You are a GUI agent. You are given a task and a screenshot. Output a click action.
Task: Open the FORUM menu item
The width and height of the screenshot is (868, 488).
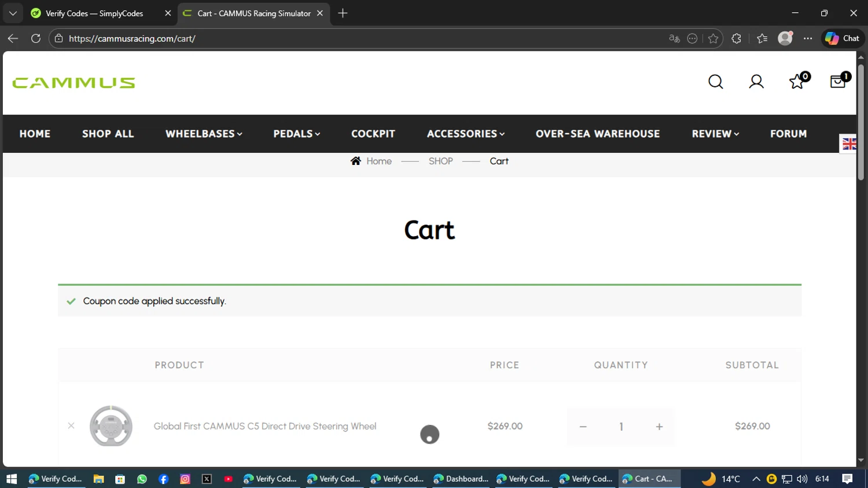[x=788, y=134]
